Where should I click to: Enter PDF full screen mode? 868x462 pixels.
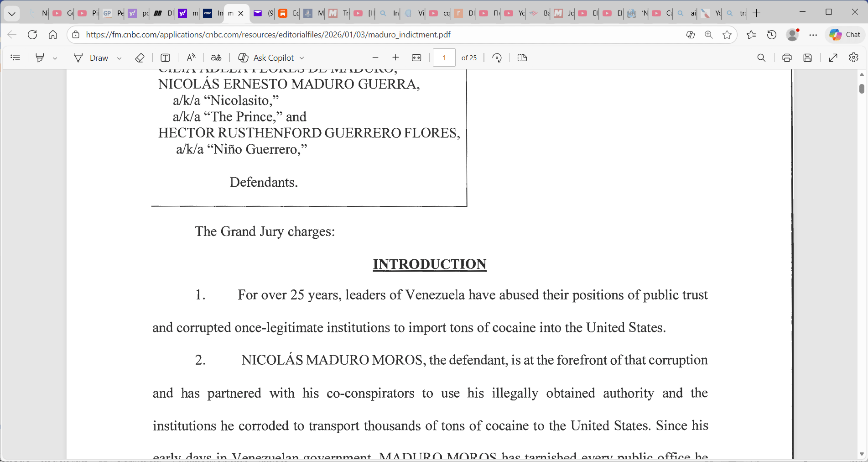pyautogui.click(x=833, y=58)
